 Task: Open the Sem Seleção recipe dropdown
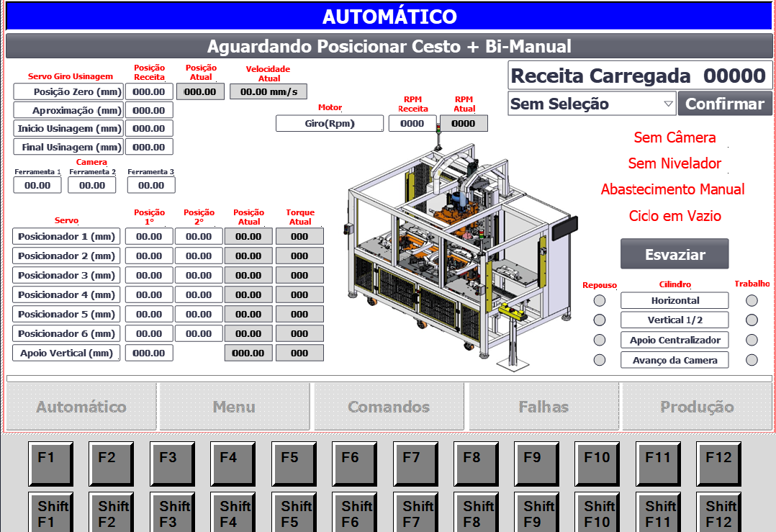pos(592,104)
